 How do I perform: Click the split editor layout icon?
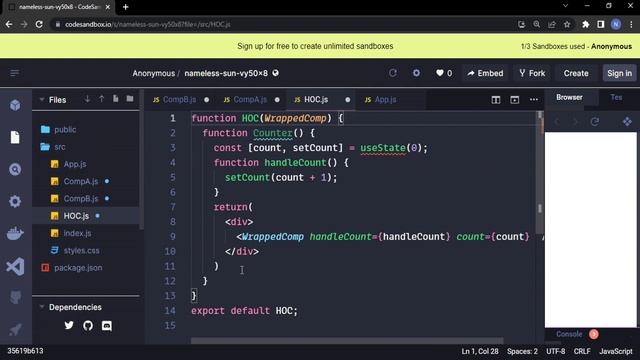tap(496, 100)
